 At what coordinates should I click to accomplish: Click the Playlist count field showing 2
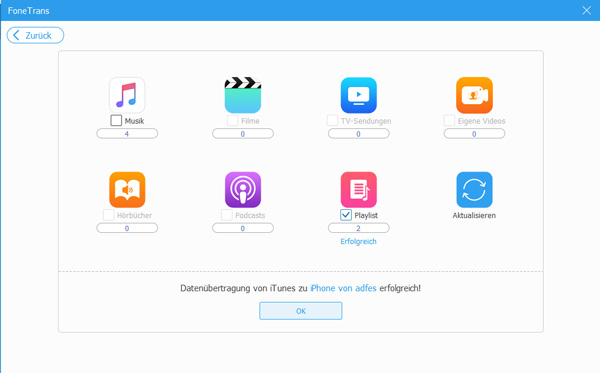(359, 228)
